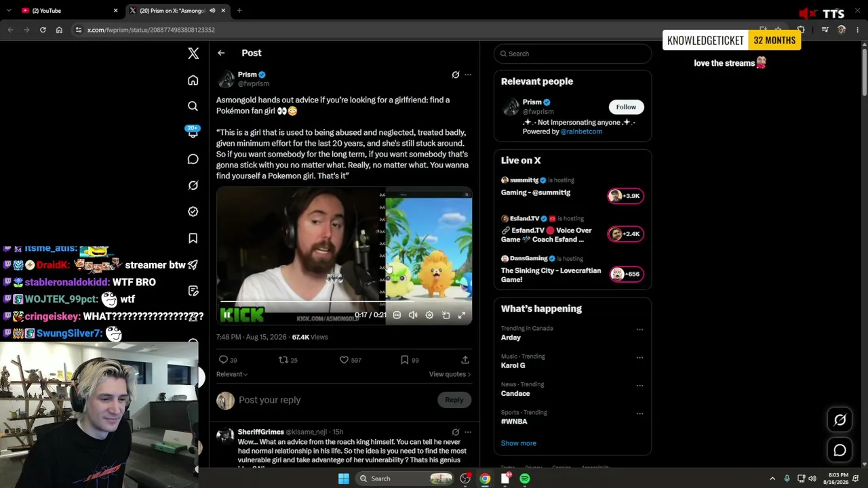Share Prism's post via share icon

465,360
